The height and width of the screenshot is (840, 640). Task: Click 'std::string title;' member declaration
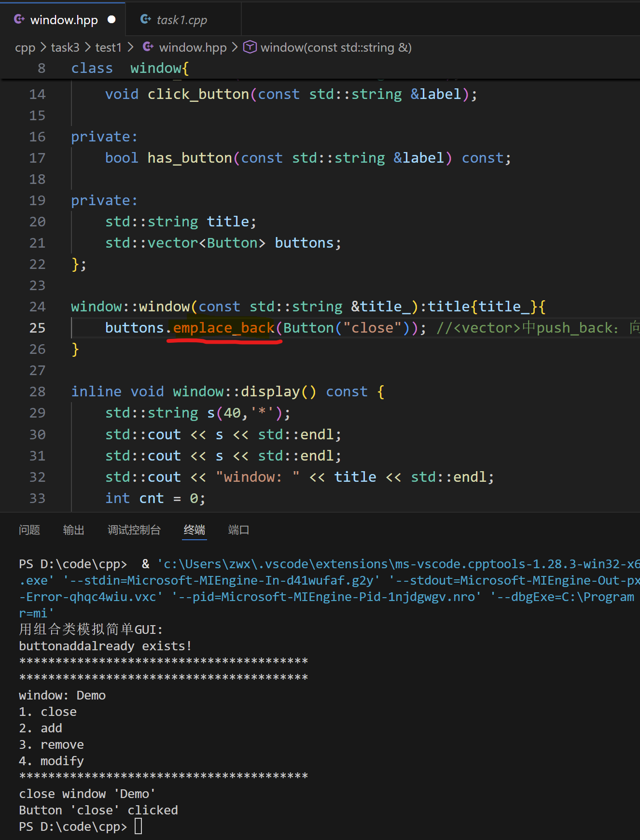click(x=181, y=222)
